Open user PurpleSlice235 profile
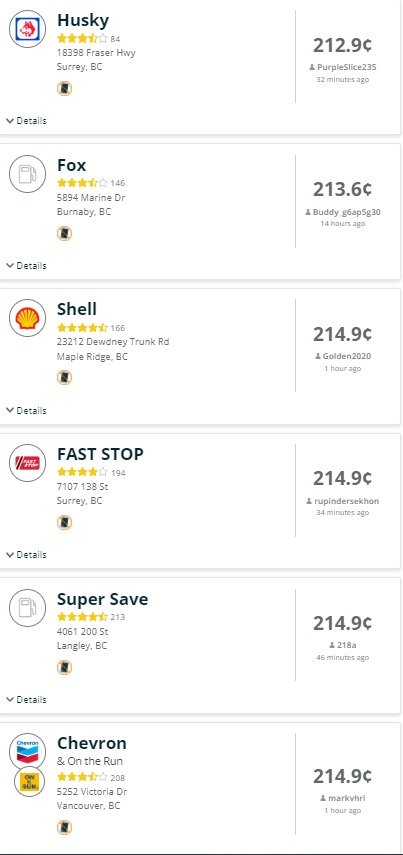Viewport: 403px width, 855px height. (x=342, y=68)
